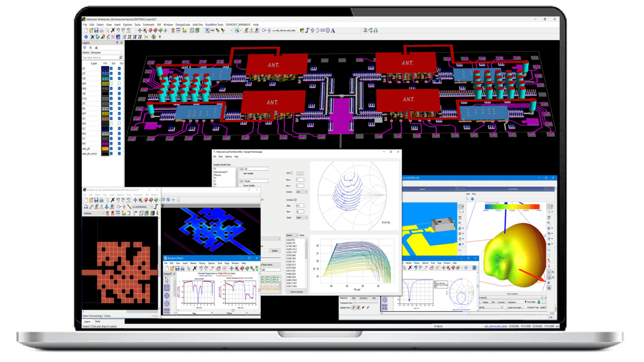Click the delete X icon in toolbar
Screen dimensions: 644x362
coord(113,31)
